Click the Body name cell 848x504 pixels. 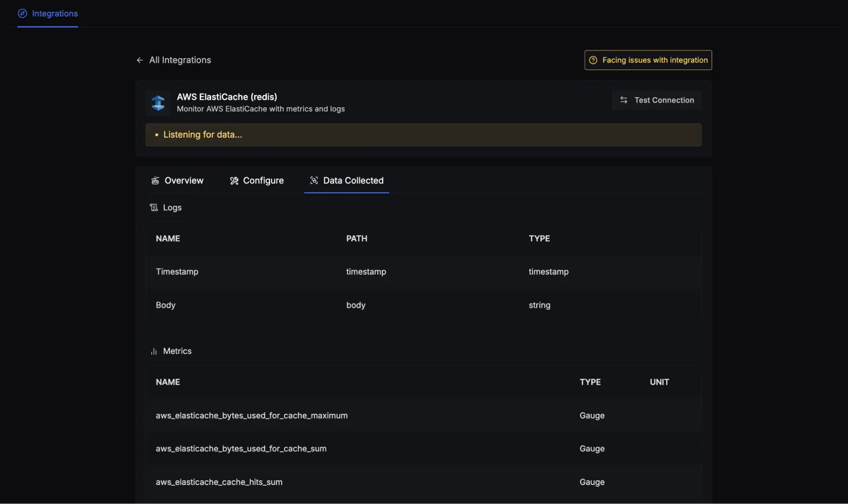click(166, 305)
